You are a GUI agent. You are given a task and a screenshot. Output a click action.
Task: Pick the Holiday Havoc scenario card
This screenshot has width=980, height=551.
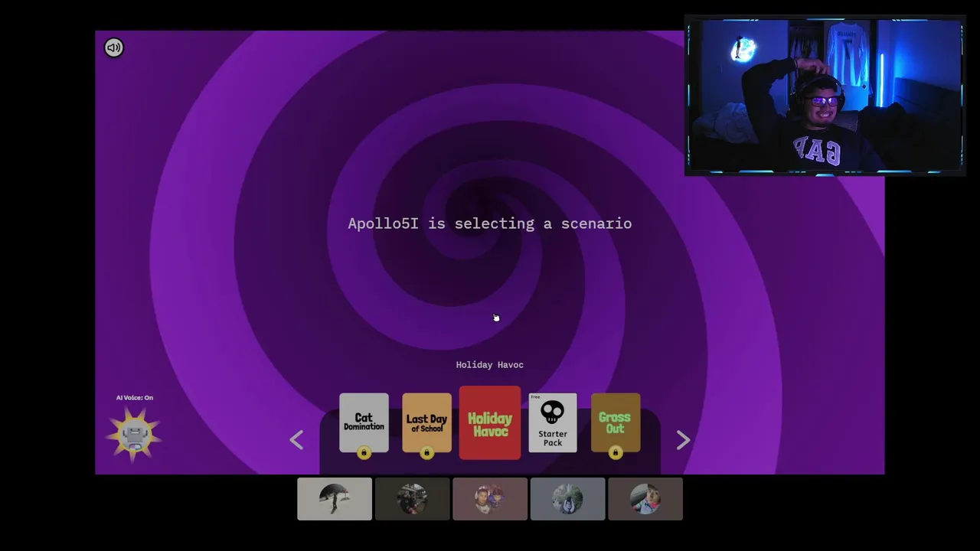(x=490, y=422)
